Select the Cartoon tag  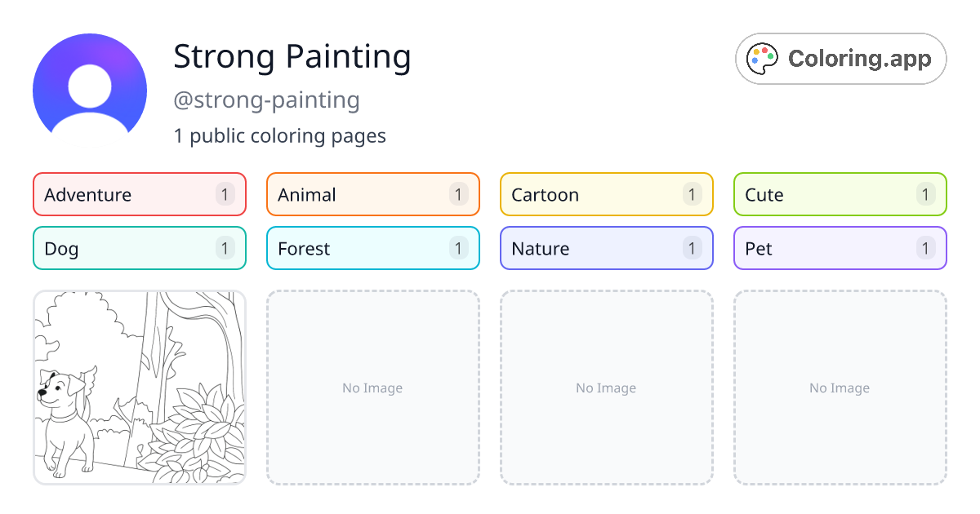[x=606, y=194]
